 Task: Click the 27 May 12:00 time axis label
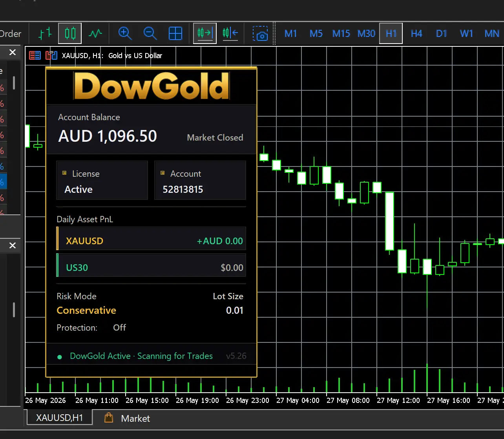398,401
